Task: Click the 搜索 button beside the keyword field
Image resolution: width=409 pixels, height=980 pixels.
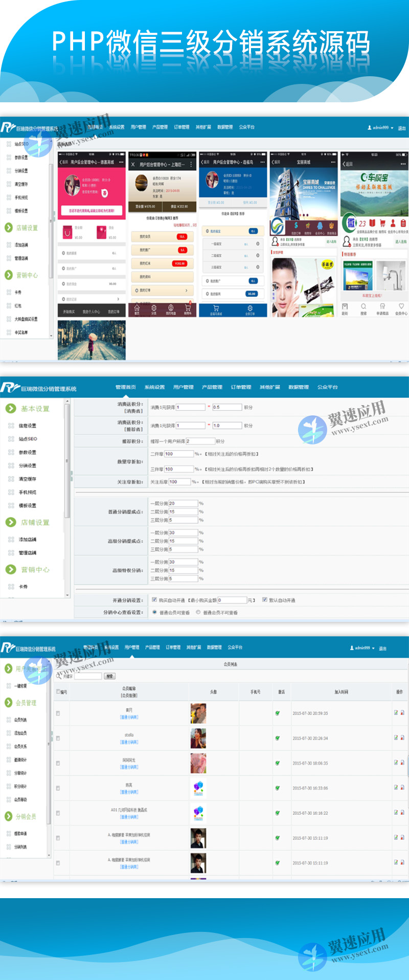Action: [109, 676]
